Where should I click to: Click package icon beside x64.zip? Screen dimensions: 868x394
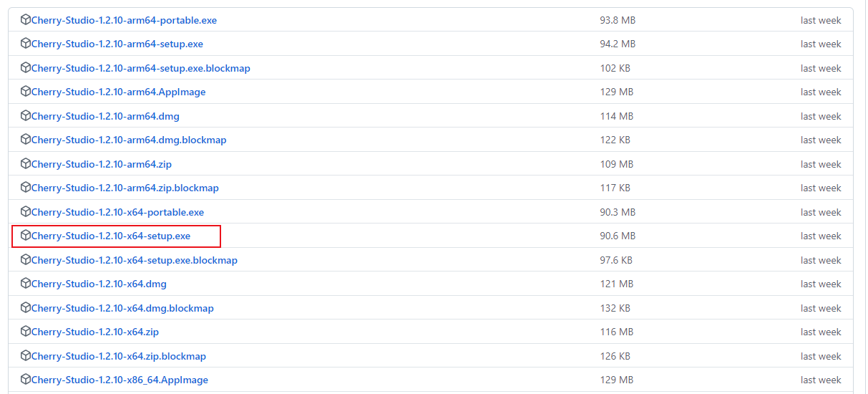coord(26,332)
